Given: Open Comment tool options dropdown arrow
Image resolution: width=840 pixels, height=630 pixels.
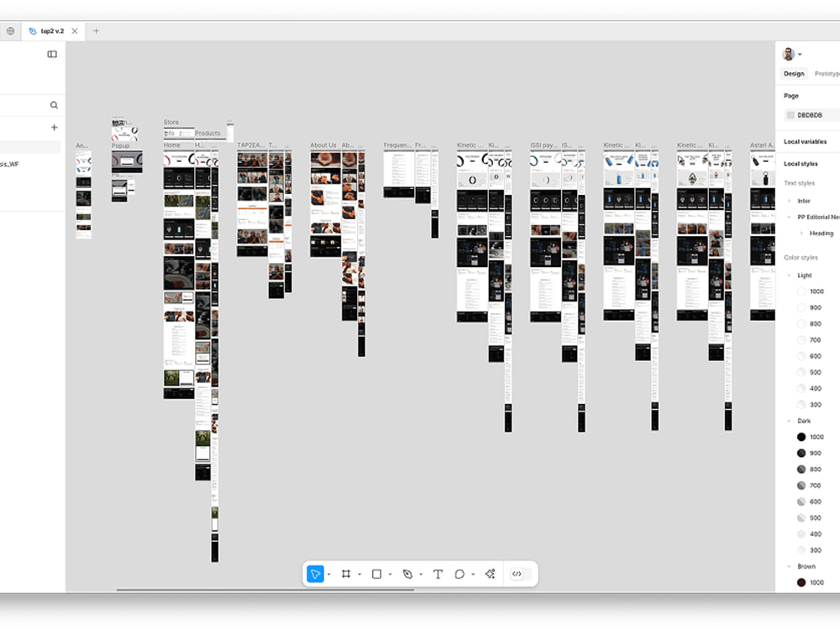Looking at the screenshot, I should [x=473, y=575].
